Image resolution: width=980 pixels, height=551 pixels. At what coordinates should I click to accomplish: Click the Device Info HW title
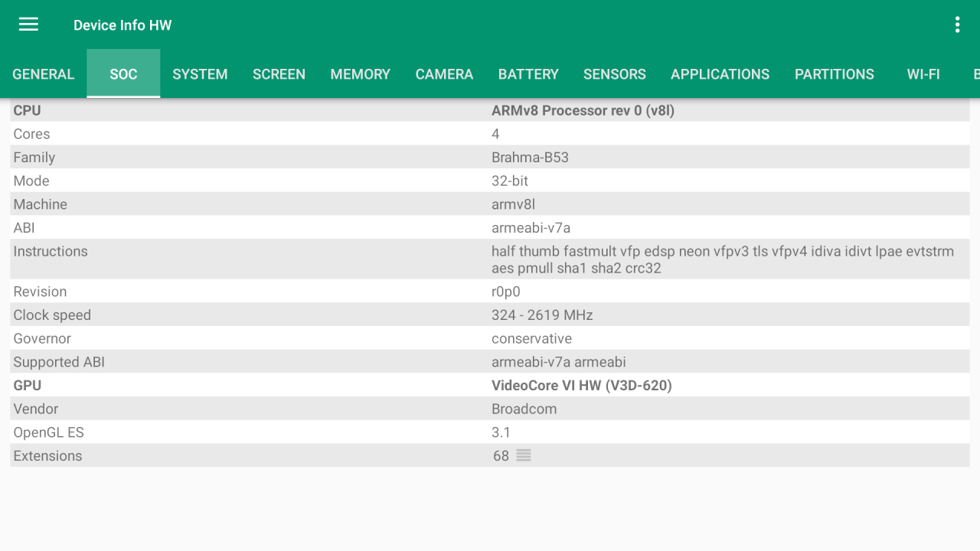[x=122, y=24]
